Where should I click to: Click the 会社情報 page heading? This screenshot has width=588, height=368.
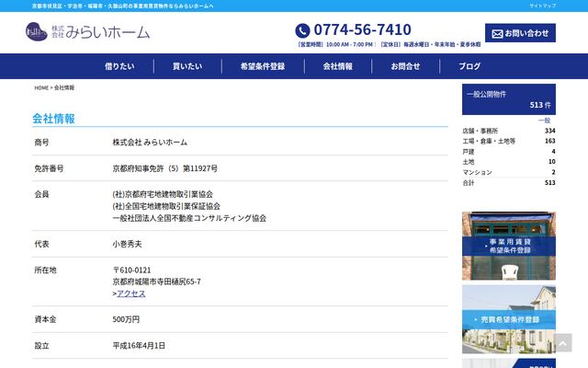coord(53,119)
